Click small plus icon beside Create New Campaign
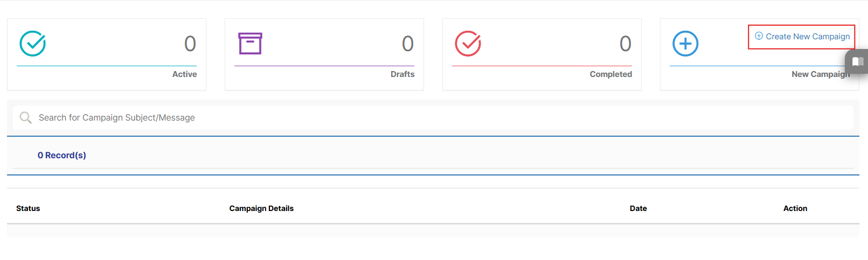 click(x=759, y=36)
